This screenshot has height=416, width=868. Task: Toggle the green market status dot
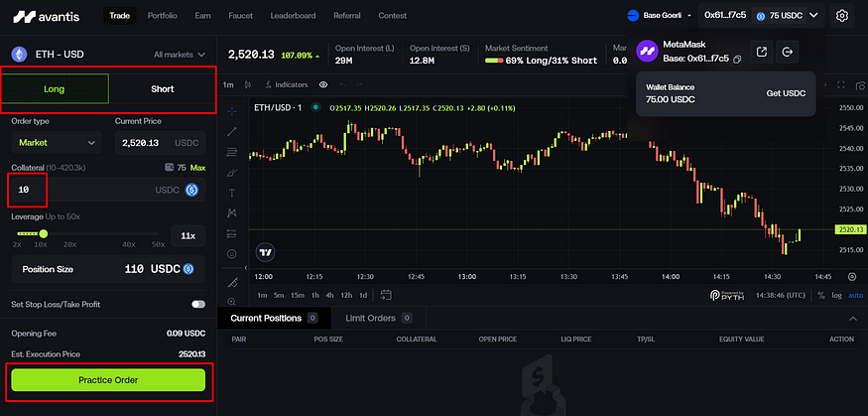(315, 107)
